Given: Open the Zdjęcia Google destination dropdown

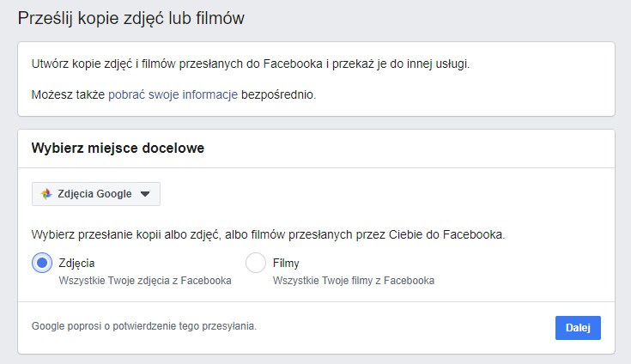Looking at the screenshot, I should click(x=96, y=194).
